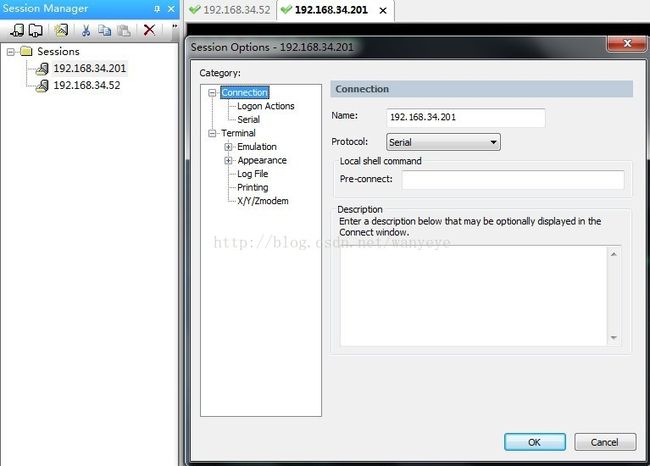This screenshot has height=466, width=650.
Task: Close the Session Manager panel
Action: pos(171,9)
